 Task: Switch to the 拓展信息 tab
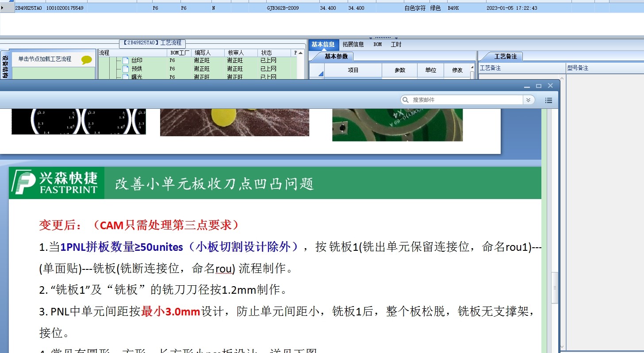click(353, 44)
